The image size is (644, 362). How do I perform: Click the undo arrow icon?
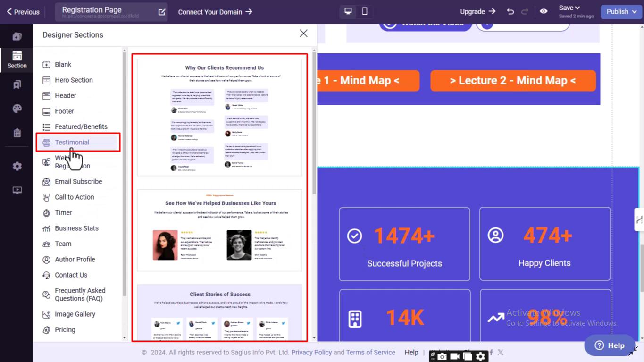[510, 11]
